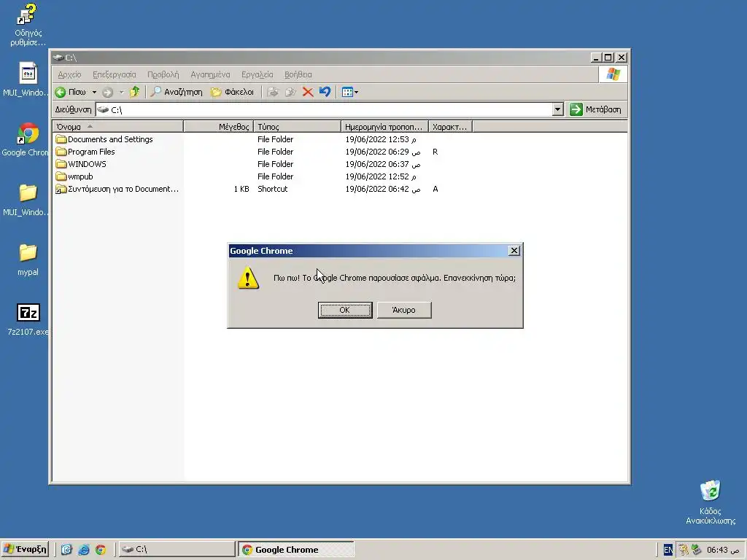This screenshot has width=747, height=560.
Task: Open the Οδηγός ρυθμίσε... desktop icon
Action: coord(28,24)
